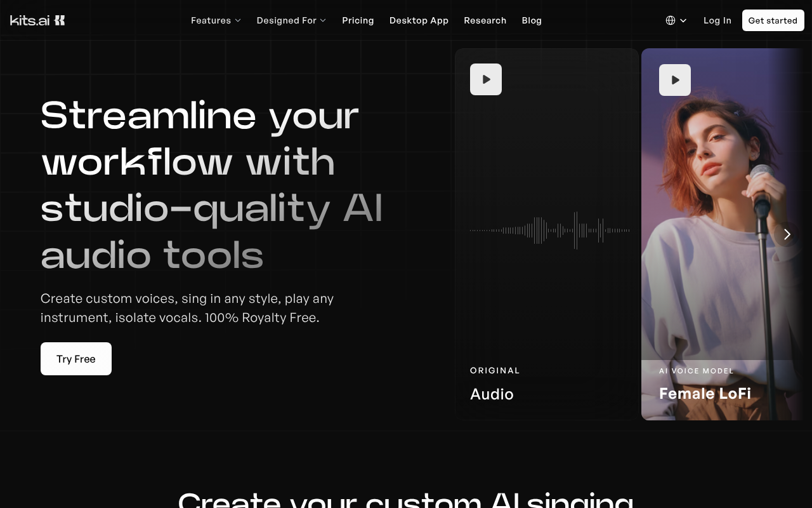Navigate to Research
The height and width of the screenshot is (508, 812).
click(485, 20)
